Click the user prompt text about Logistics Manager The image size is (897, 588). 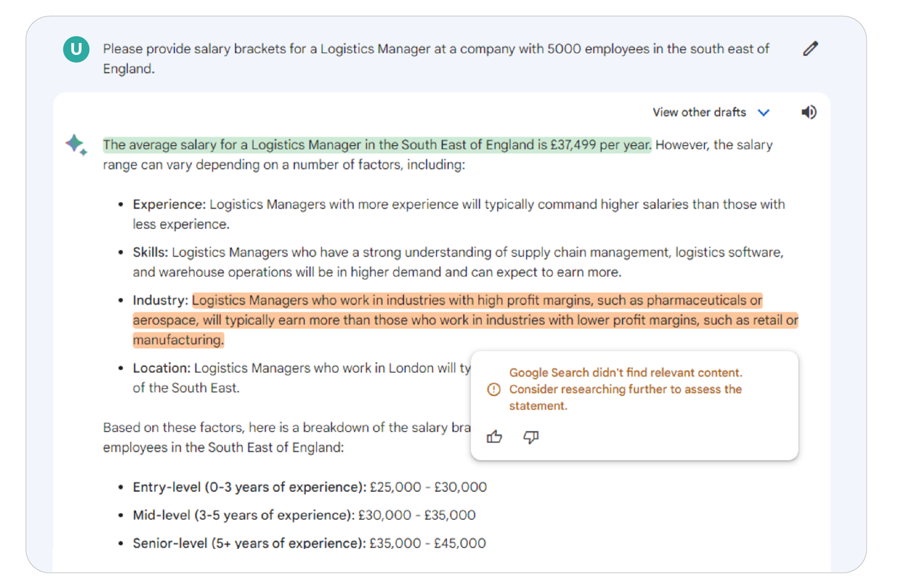click(436, 49)
